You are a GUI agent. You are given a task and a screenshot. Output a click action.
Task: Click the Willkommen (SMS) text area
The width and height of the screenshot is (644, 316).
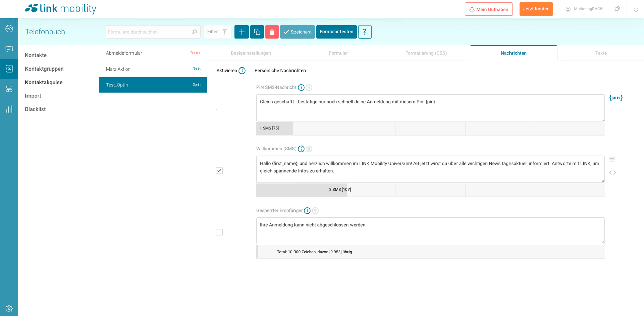(x=430, y=169)
